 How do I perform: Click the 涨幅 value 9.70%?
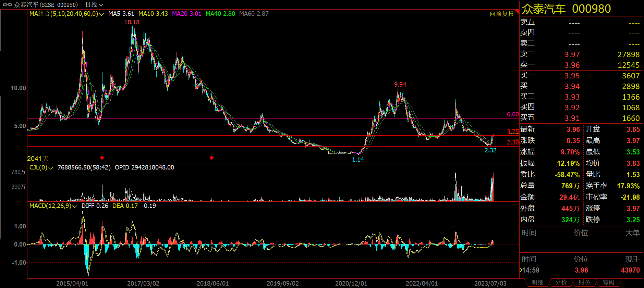(570, 152)
